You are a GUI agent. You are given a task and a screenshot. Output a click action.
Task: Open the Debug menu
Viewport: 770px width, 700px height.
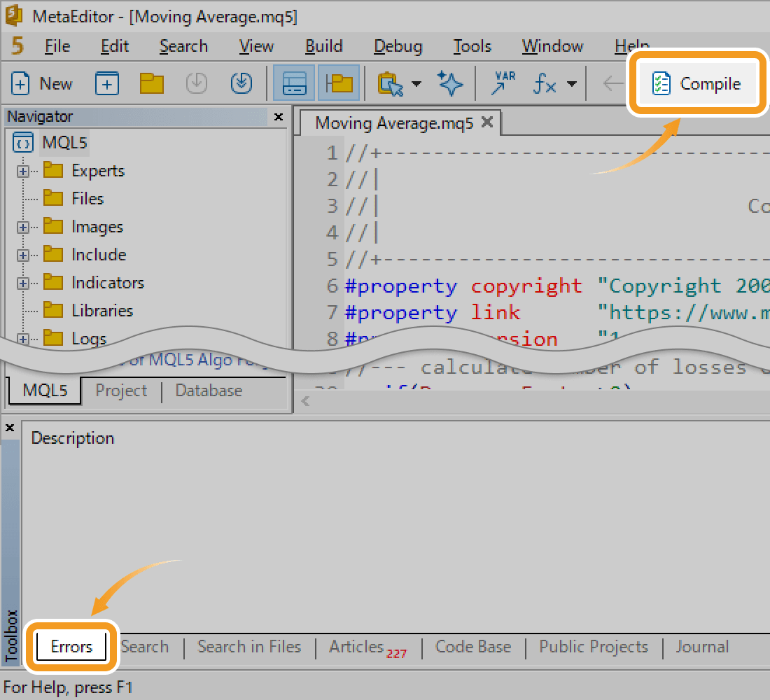pos(398,47)
